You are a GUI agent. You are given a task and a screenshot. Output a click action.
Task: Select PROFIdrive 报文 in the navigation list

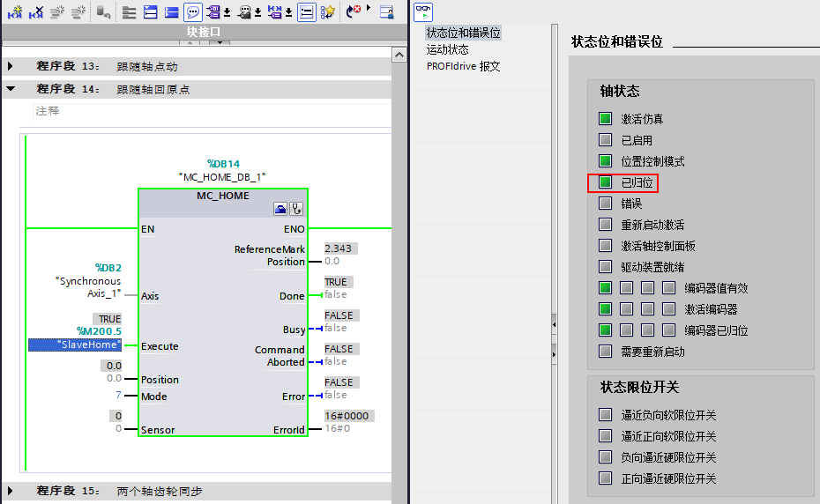tap(463, 66)
